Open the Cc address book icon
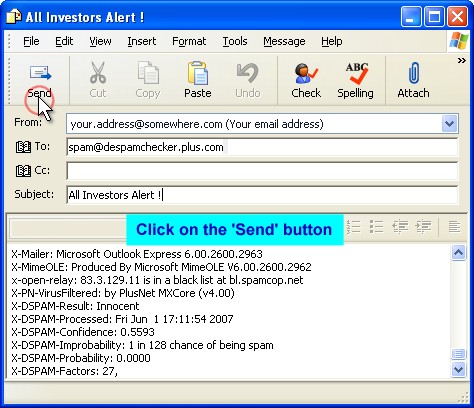474x408 pixels. click(x=23, y=171)
